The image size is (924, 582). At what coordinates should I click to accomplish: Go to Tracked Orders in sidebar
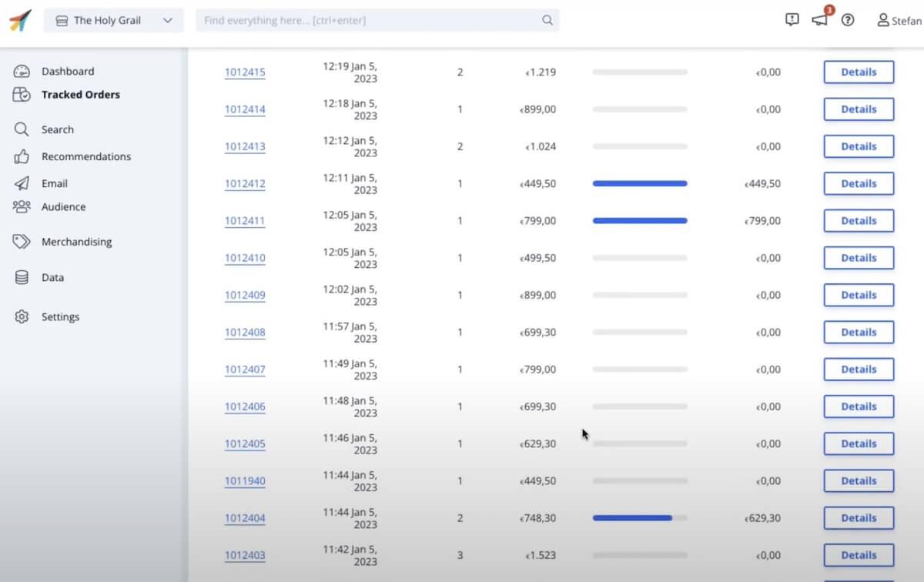pos(80,95)
